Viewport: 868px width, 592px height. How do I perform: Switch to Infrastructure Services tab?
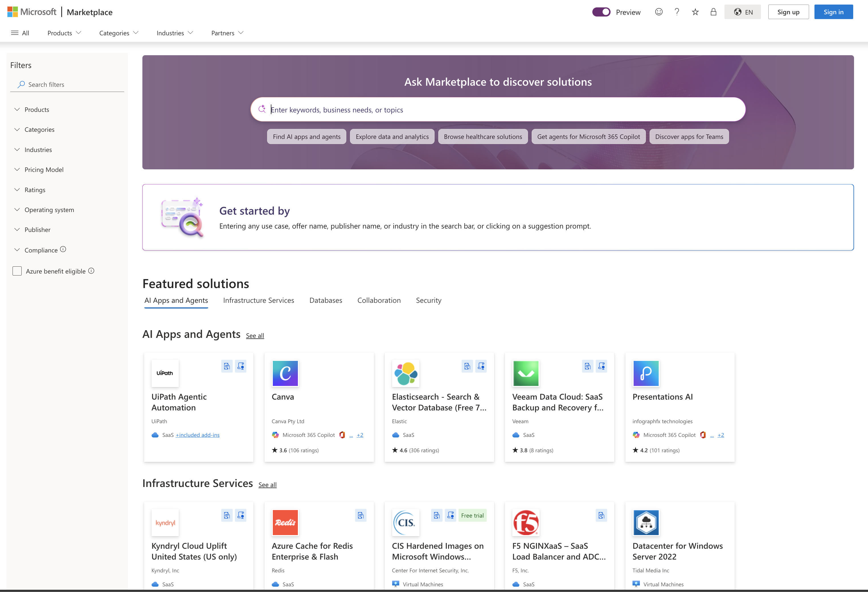point(259,301)
